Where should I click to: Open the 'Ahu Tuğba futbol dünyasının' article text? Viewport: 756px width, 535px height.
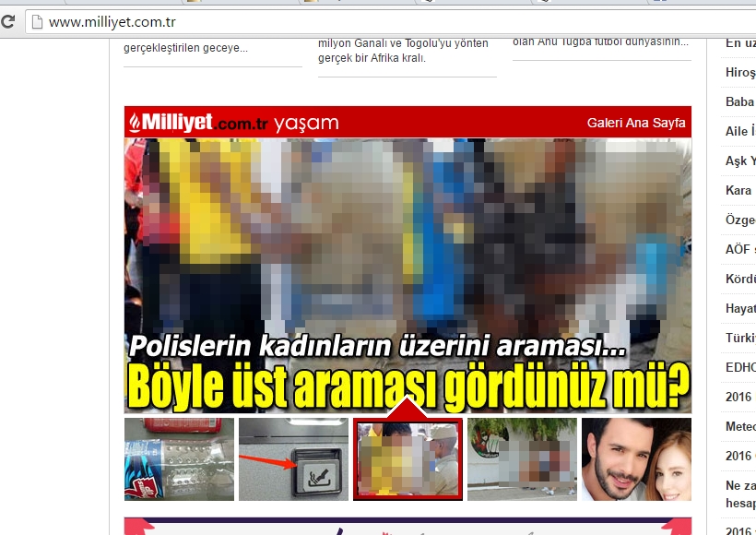[x=601, y=42]
